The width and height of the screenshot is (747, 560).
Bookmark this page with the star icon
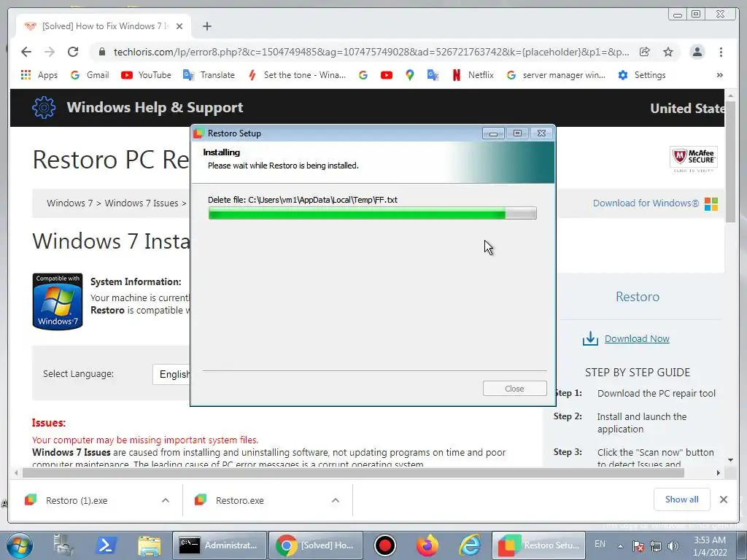coord(668,52)
